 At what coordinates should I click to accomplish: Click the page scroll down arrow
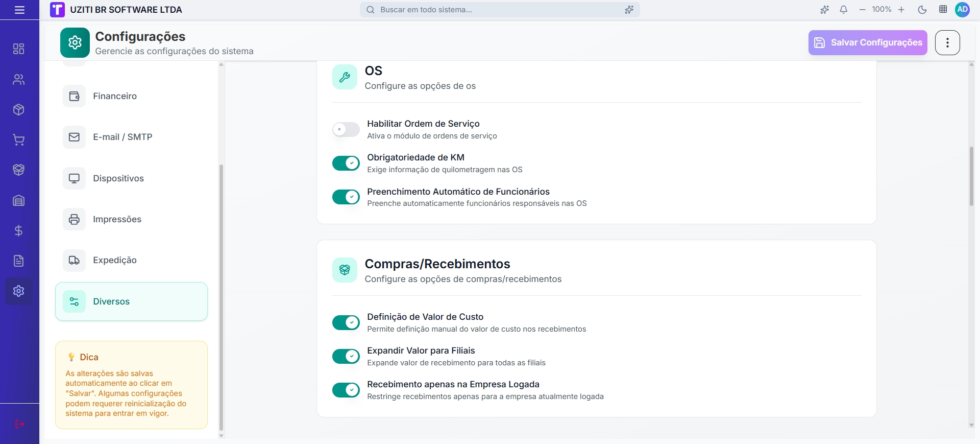[971, 425]
